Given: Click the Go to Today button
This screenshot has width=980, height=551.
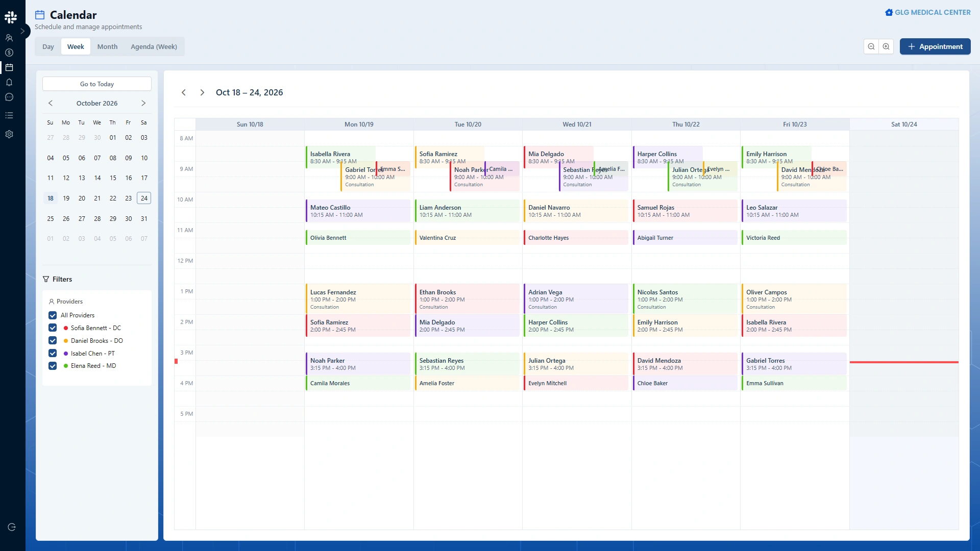Looking at the screenshot, I should (x=97, y=84).
